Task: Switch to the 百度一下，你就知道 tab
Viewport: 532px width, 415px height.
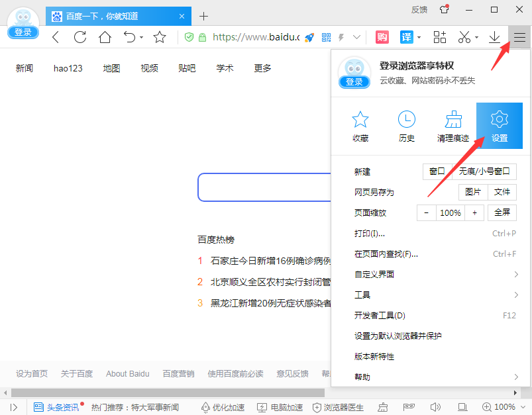Action: (x=119, y=16)
